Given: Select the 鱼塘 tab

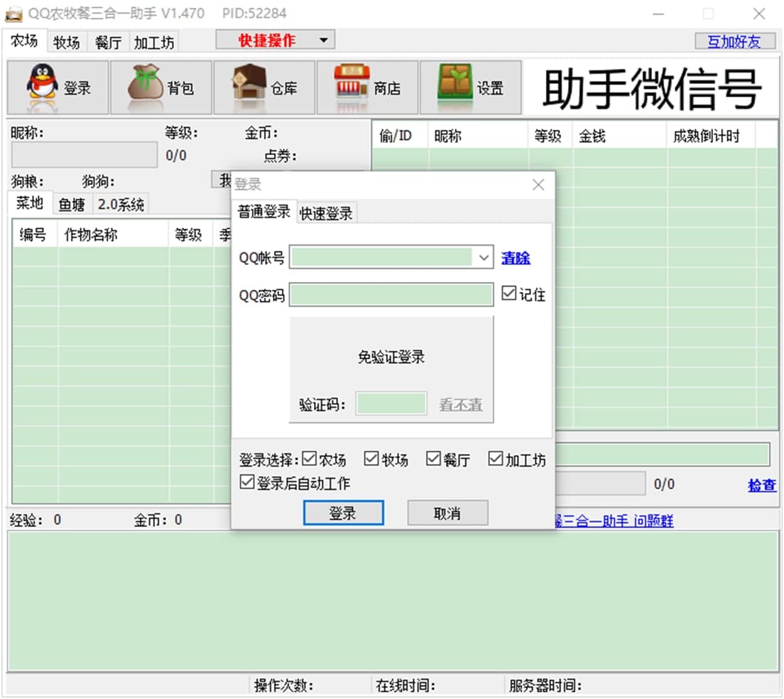Looking at the screenshot, I should 71,205.
